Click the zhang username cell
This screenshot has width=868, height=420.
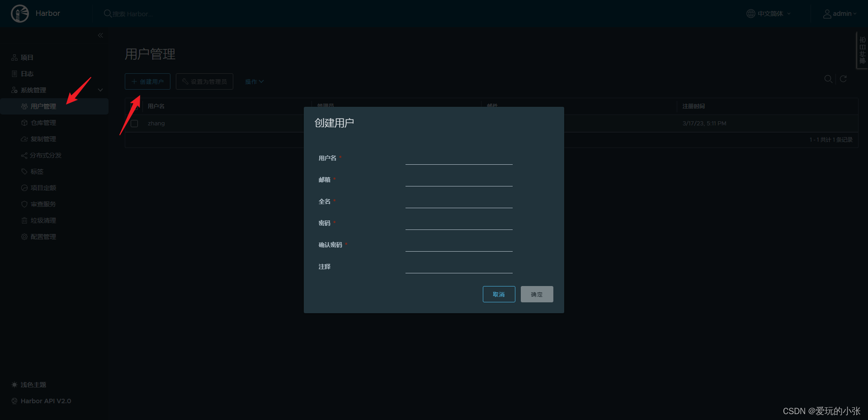click(156, 124)
